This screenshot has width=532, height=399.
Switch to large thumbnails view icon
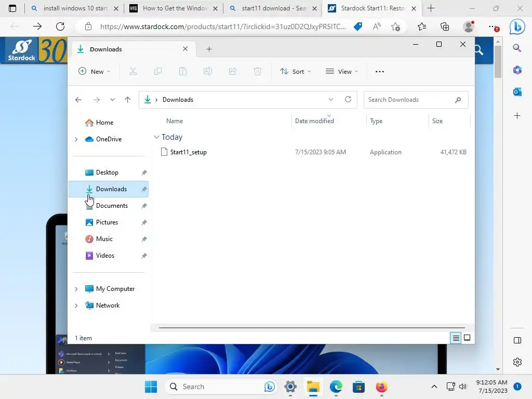tap(467, 338)
